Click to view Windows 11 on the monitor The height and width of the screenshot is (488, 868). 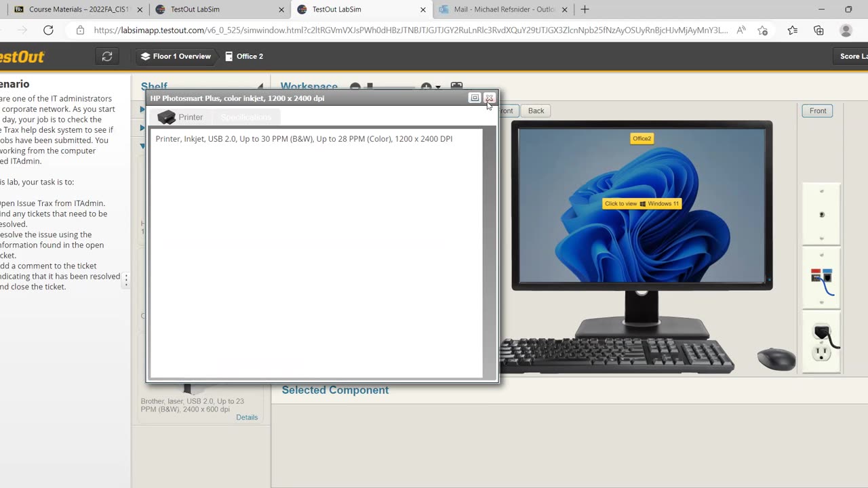pyautogui.click(x=642, y=203)
